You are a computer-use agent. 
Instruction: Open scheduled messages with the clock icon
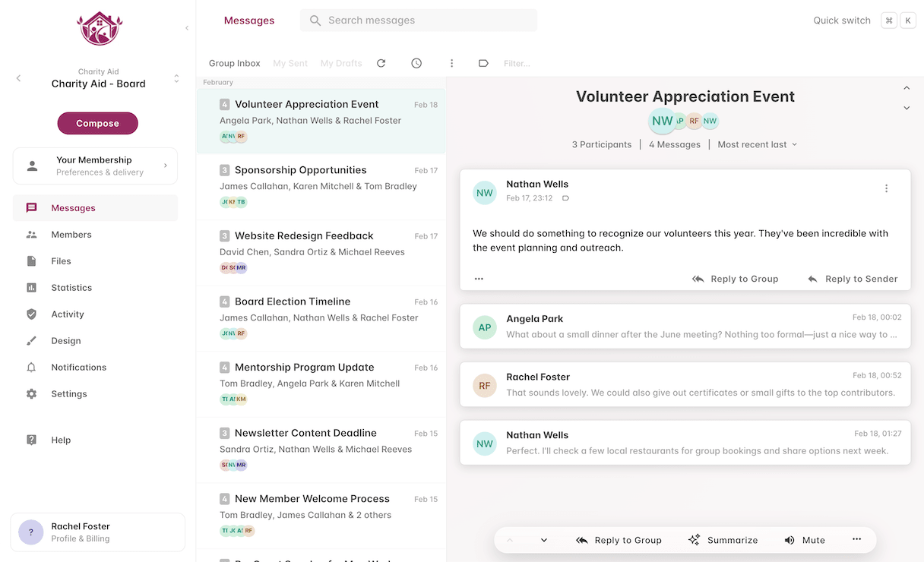pyautogui.click(x=416, y=63)
